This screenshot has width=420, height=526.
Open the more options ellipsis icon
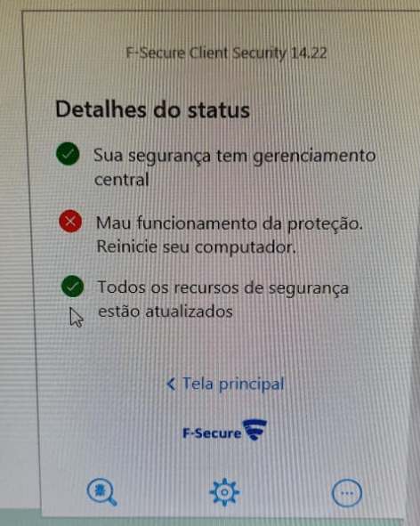[x=347, y=493]
